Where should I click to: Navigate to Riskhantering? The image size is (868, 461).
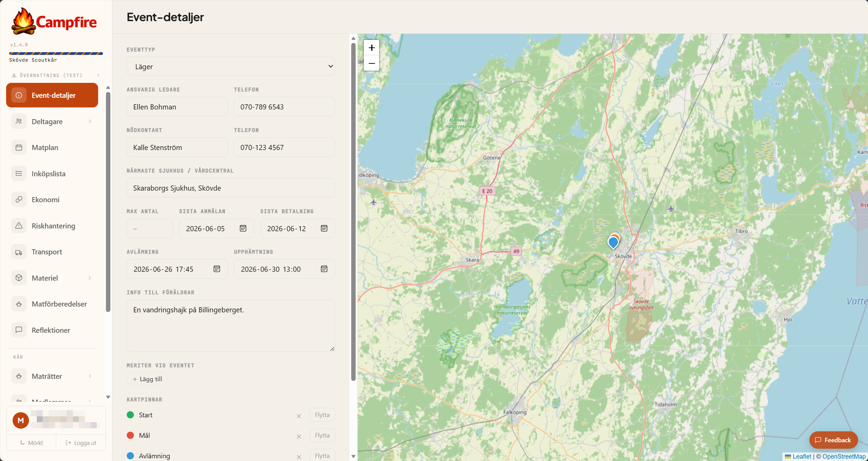tap(52, 226)
